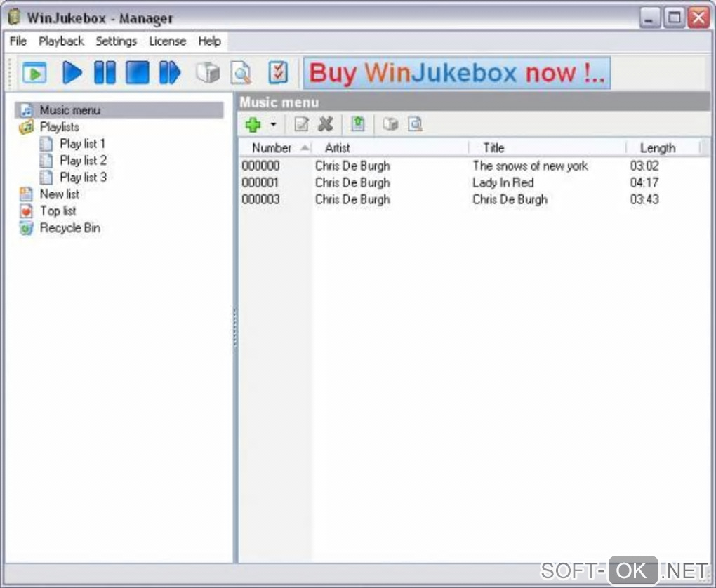Select track number 000003
This screenshot has width=716, height=588.
click(260, 199)
